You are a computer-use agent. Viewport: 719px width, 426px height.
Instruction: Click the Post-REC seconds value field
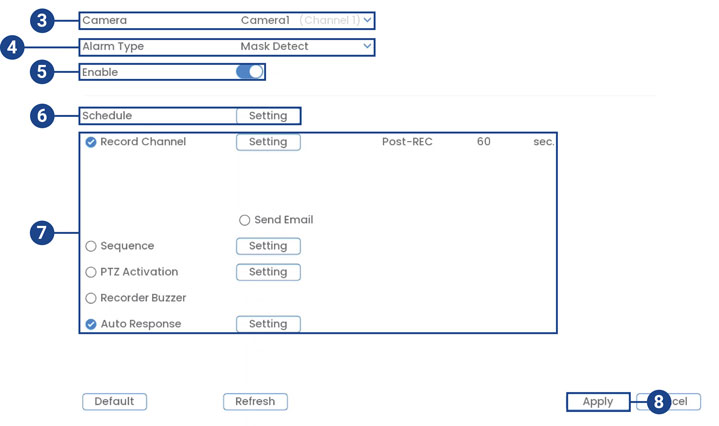coord(484,142)
